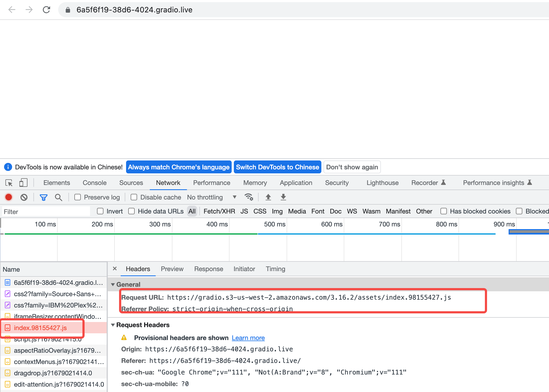Clear the network log
The width and height of the screenshot is (549, 392).
pyautogui.click(x=24, y=197)
